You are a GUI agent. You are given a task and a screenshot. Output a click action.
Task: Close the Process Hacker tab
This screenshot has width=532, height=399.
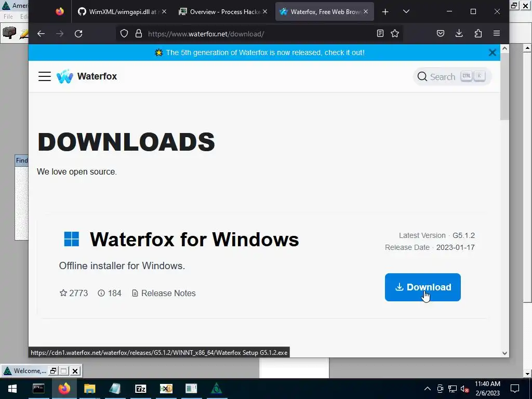265,11
